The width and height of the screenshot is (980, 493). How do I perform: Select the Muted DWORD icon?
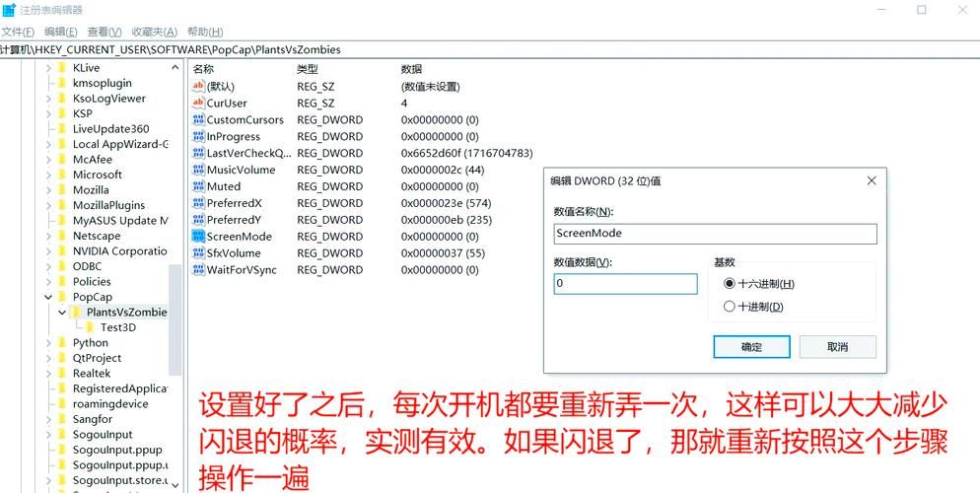(198, 186)
